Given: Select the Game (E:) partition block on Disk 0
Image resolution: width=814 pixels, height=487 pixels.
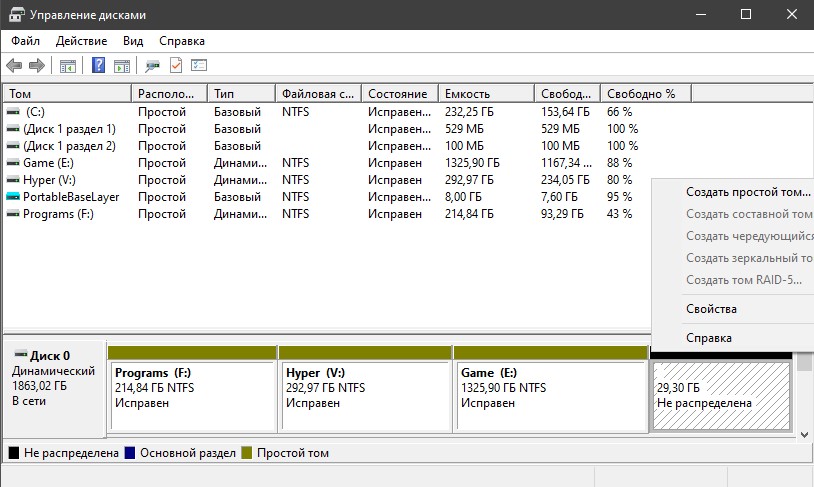Looking at the screenshot, I should coord(551,389).
